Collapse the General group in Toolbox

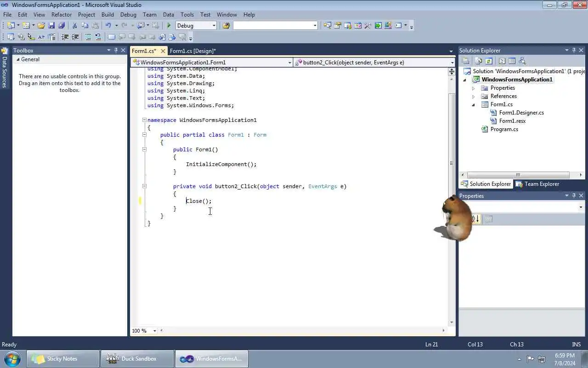point(18,59)
